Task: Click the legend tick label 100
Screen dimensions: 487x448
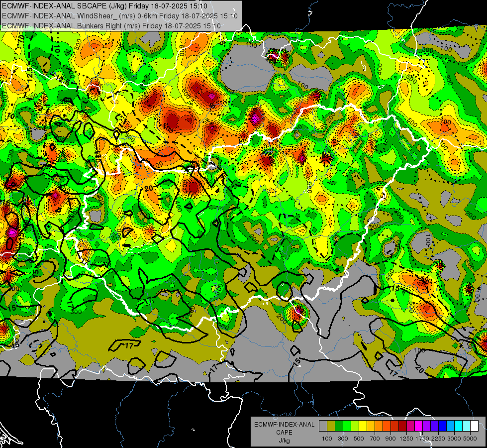Action: coord(327,439)
